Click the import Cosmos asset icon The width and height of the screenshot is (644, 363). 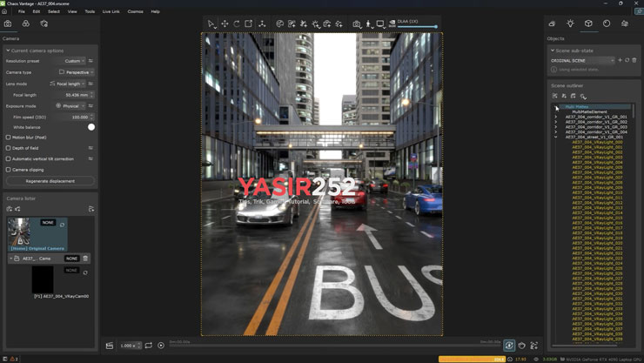327,24
